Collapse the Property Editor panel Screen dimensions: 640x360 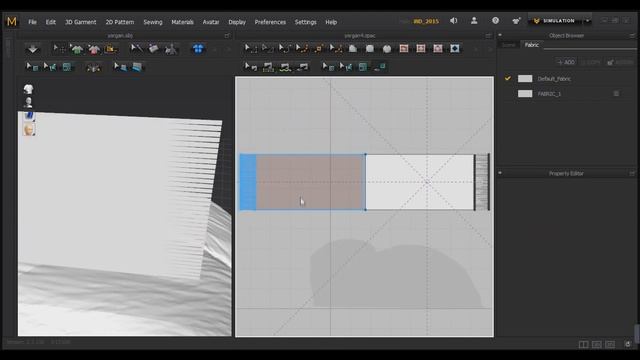[x=500, y=173]
